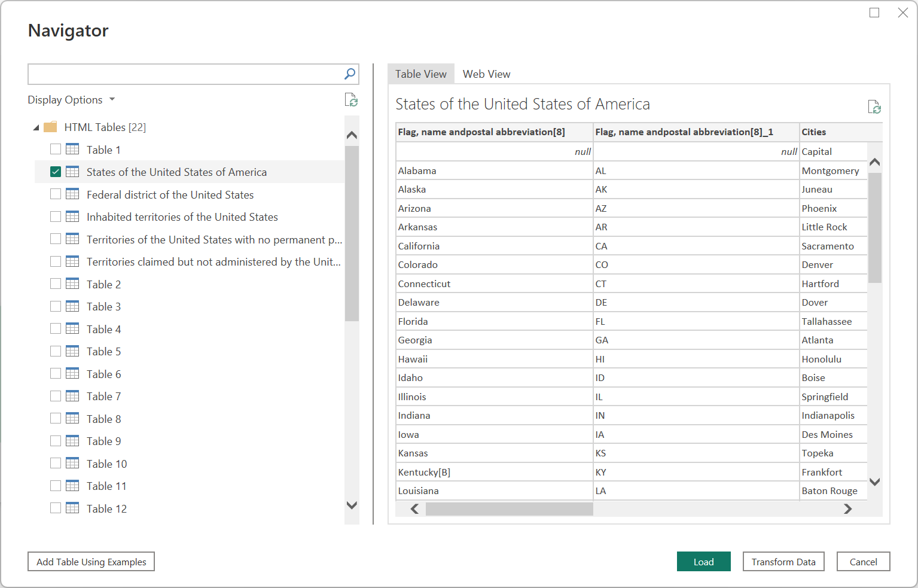Click preview horizontal scroll right arrow
918x588 pixels.
[x=847, y=509]
